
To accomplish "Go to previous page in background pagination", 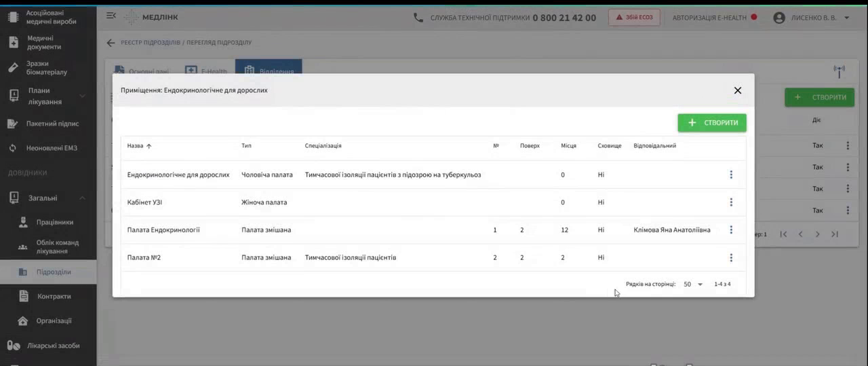I will 800,234.
